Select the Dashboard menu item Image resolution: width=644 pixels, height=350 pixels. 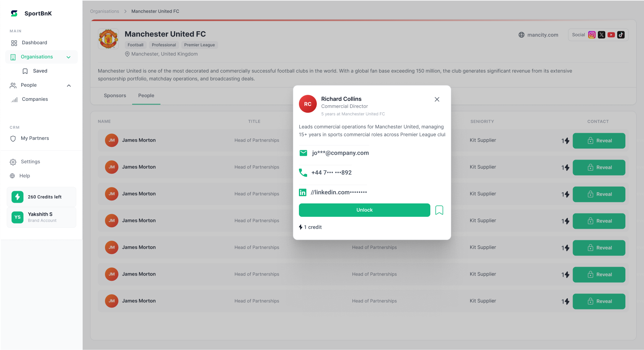tap(34, 42)
